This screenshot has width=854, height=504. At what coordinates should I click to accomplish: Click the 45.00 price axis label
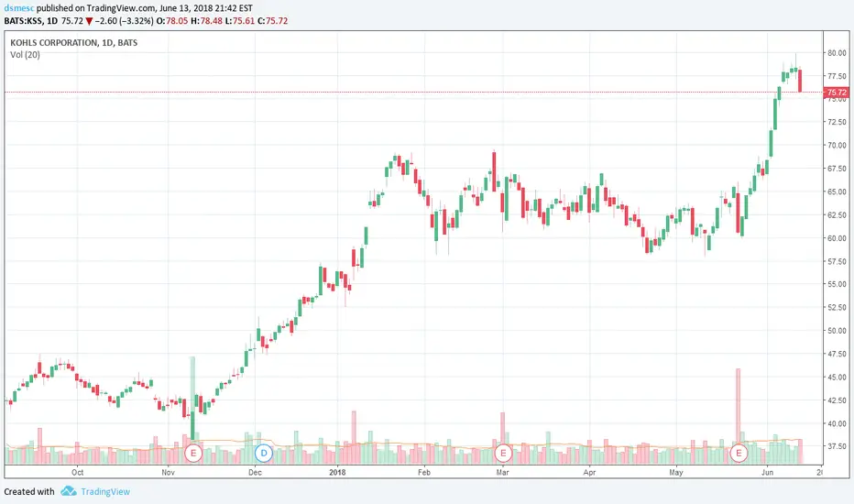pos(837,377)
